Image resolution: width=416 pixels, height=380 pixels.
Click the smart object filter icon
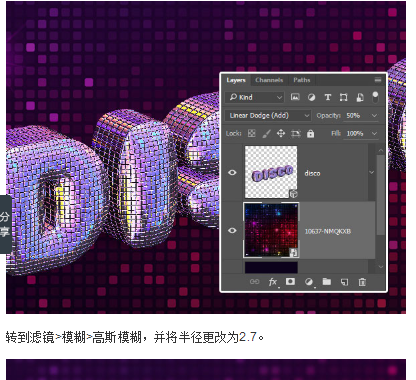(x=360, y=97)
